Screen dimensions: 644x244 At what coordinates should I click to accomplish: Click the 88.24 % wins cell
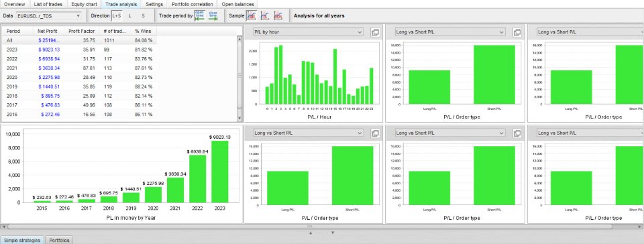coord(144,86)
